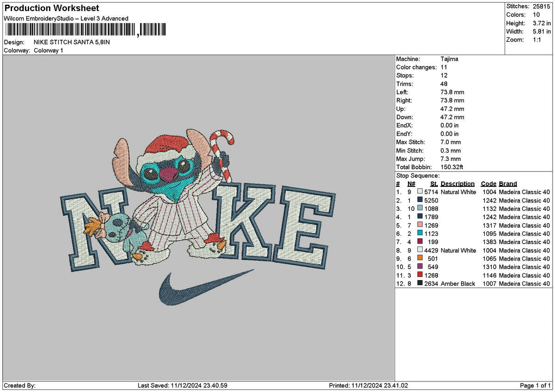Click the "Production Worksheet" title

pos(51,8)
